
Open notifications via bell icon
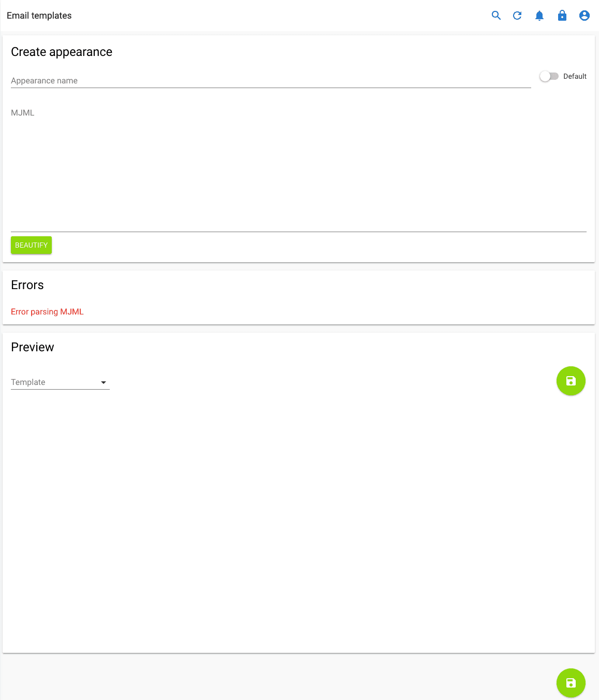(539, 16)
